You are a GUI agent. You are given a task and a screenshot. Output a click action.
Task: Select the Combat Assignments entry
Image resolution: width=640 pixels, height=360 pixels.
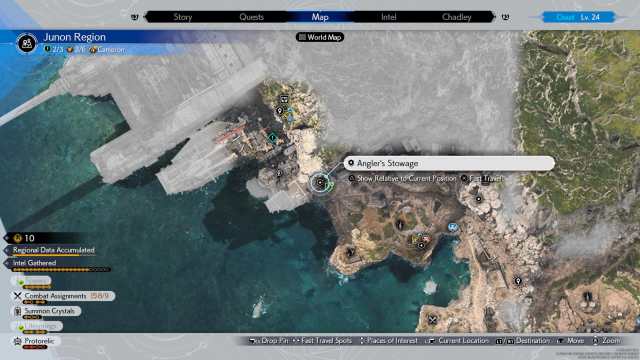pyautogui.click(x=63, y=296)
